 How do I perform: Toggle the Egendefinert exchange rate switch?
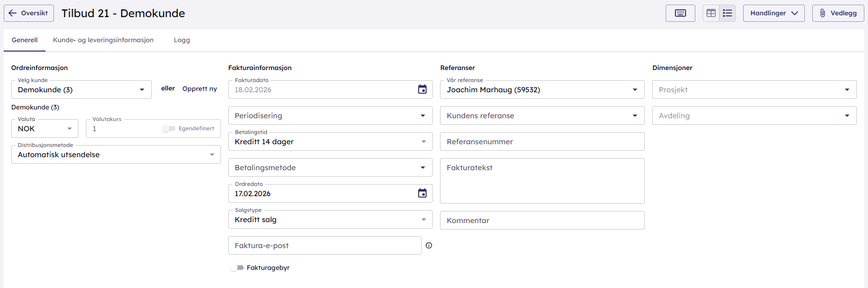pos(168,128)
